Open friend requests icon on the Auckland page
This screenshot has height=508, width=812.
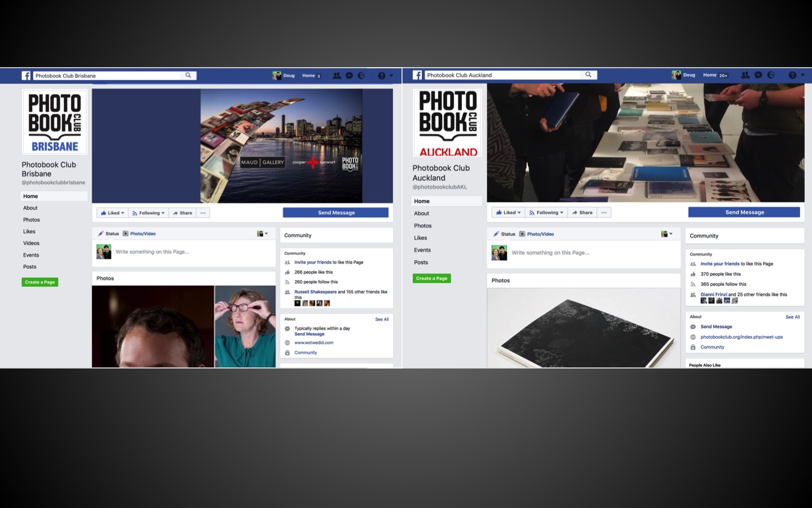pyautogui.click(x=745, y=75)
